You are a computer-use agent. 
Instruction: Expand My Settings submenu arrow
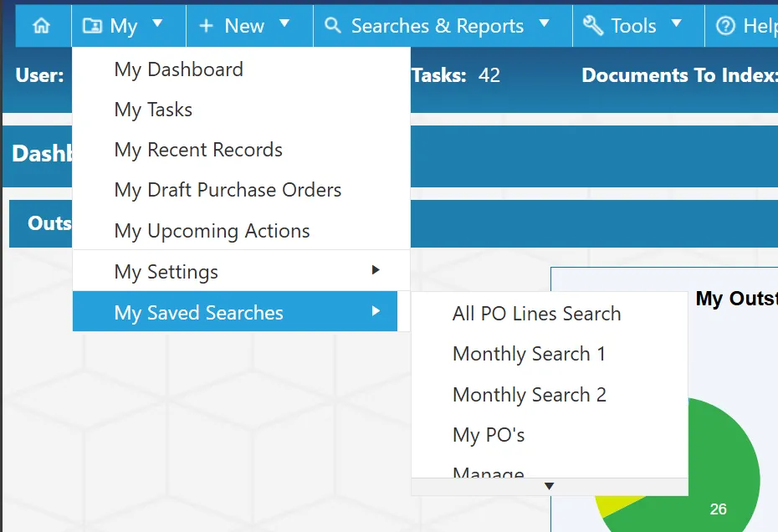click(x=376, y=270)
